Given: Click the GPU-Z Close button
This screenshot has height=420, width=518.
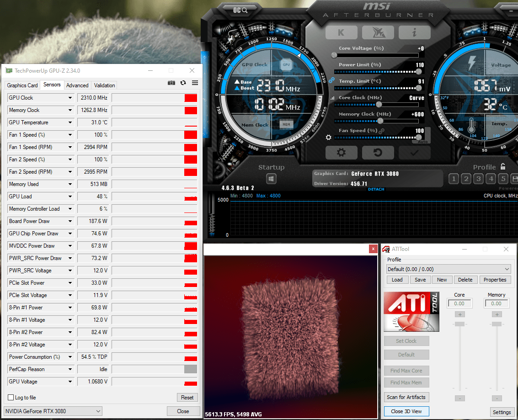Looking at the screenshot, I should 183,411.
